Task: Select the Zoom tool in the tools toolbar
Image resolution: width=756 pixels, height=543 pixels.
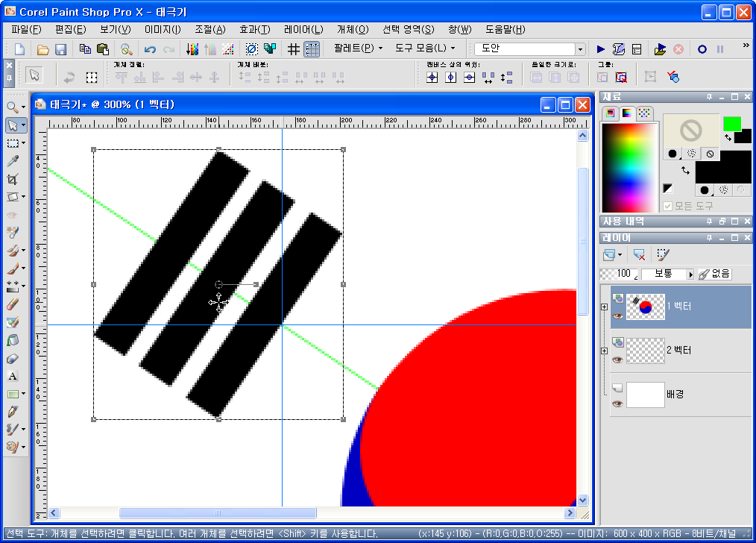Action: click(x=13, y=107)
